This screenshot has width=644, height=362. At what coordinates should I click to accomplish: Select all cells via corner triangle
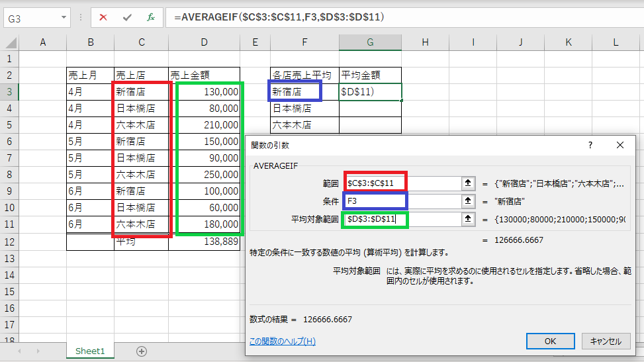11,42
